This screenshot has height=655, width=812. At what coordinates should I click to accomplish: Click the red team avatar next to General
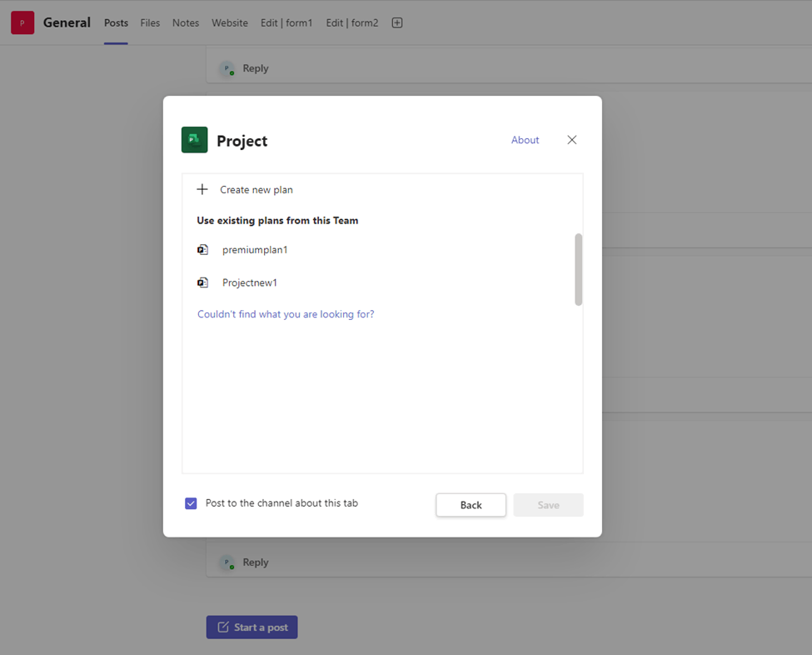coord(22,22)
